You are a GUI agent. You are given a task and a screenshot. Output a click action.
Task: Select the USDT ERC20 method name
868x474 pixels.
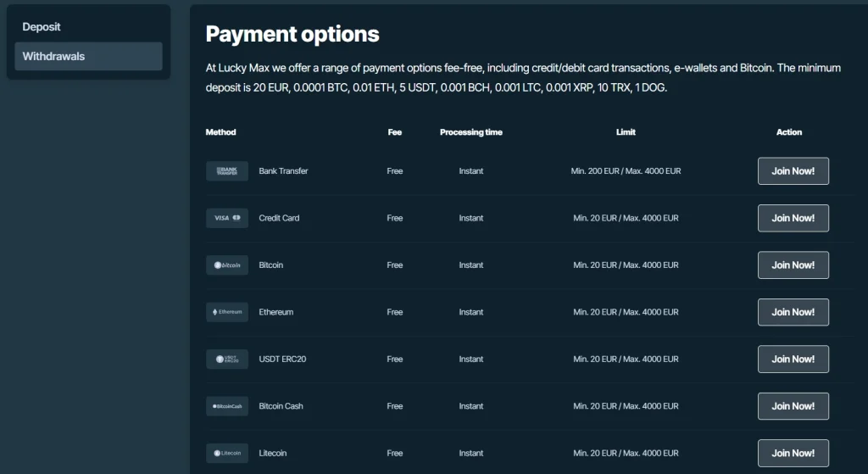click(x=282, y=360)
